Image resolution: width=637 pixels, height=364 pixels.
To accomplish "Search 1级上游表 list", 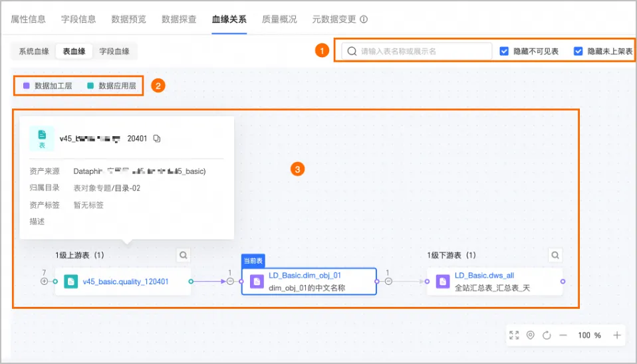I will point(184,255).
